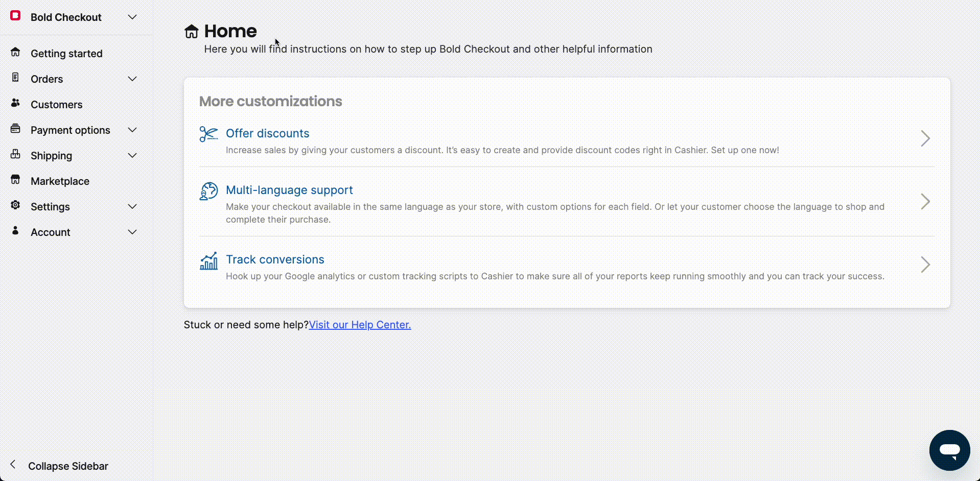Click the Bold Checkout logo
Viewport: 980px width, 481px height.
pyautogui.click(x=15, y=15)
